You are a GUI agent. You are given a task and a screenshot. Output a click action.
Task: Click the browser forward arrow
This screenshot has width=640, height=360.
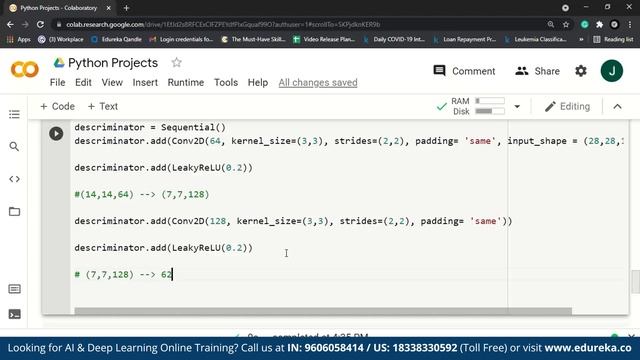coord(25,24)
